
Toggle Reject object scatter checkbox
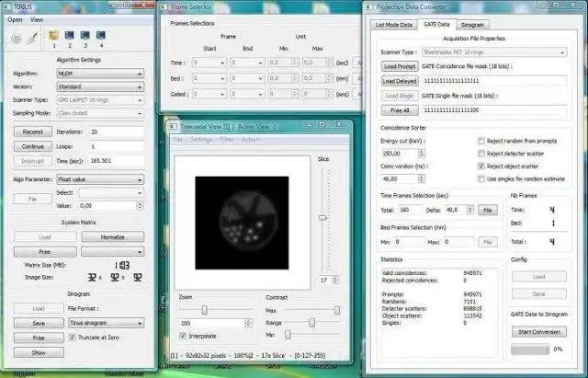click(481, 166)
